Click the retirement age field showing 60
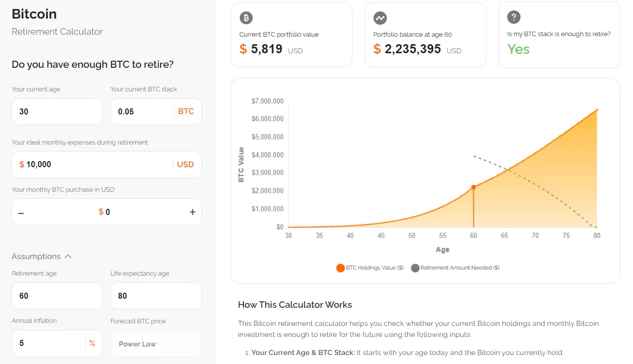Viewport: 633px width, 364px height. [57, 296]
